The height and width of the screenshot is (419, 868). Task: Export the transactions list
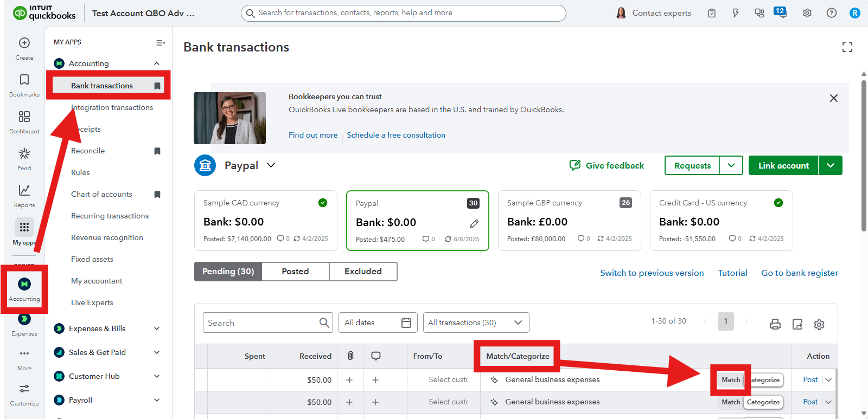coord(797,324)
